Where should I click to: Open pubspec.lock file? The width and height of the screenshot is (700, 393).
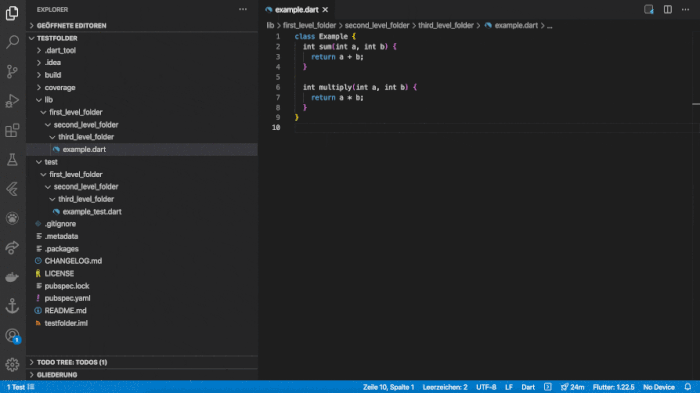(142, 286)
